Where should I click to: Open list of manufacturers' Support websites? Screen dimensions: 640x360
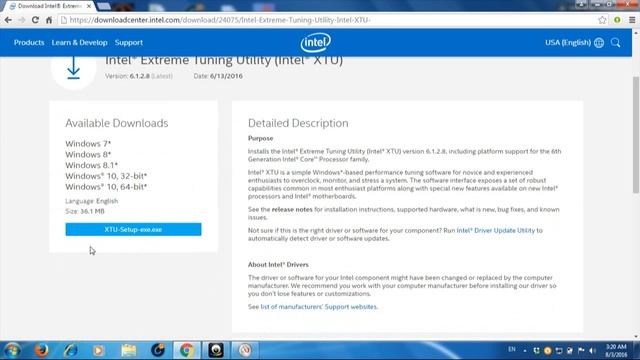[319, 307]
